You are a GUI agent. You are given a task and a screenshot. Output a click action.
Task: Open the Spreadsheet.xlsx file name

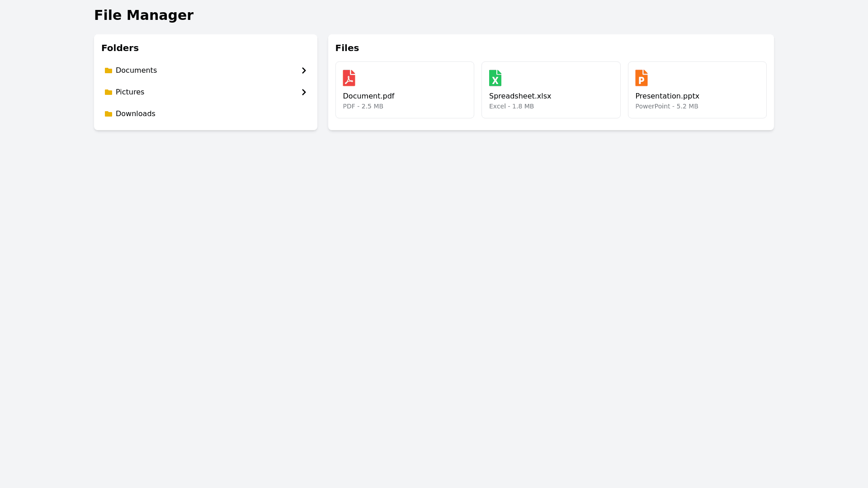pos(520,96)
